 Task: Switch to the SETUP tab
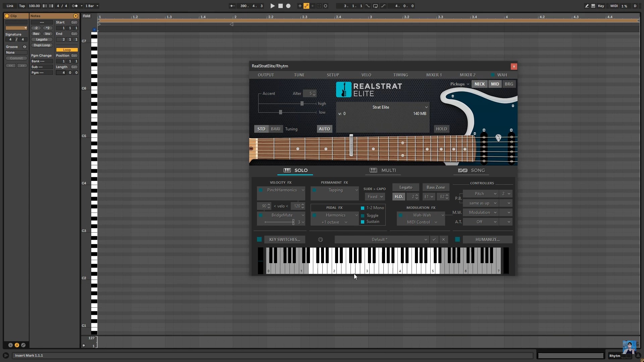pos(333,75)
